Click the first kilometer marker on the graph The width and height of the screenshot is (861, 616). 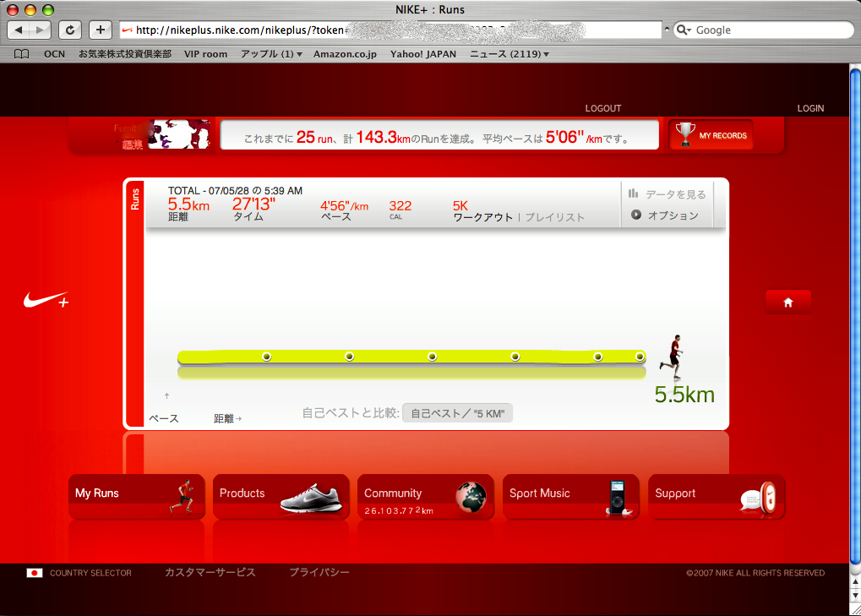[x=266, y=357]
